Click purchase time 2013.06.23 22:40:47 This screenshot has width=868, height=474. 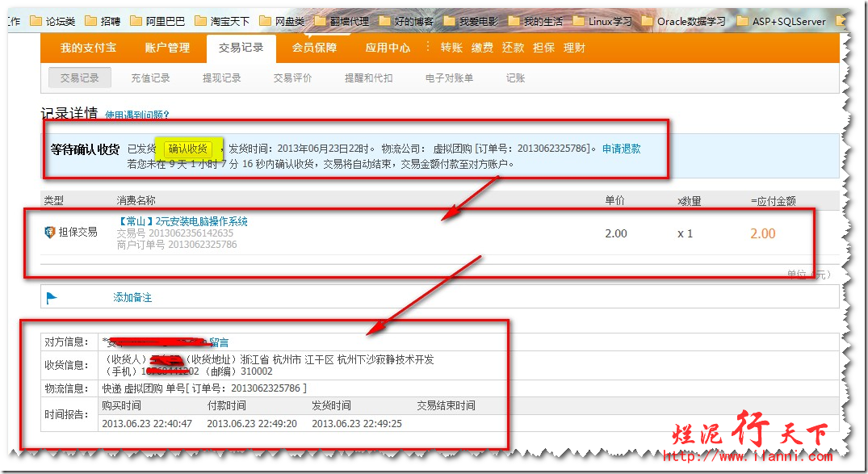coord(147,424)
